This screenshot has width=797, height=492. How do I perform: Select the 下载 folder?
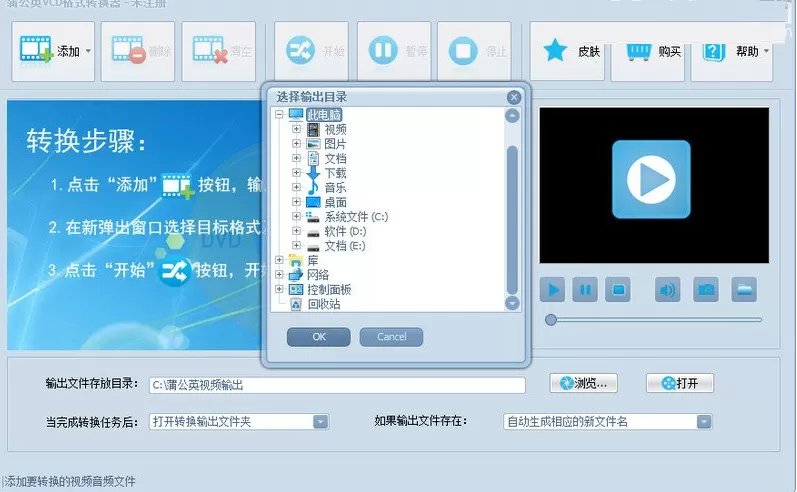click(x=335, y=173)
